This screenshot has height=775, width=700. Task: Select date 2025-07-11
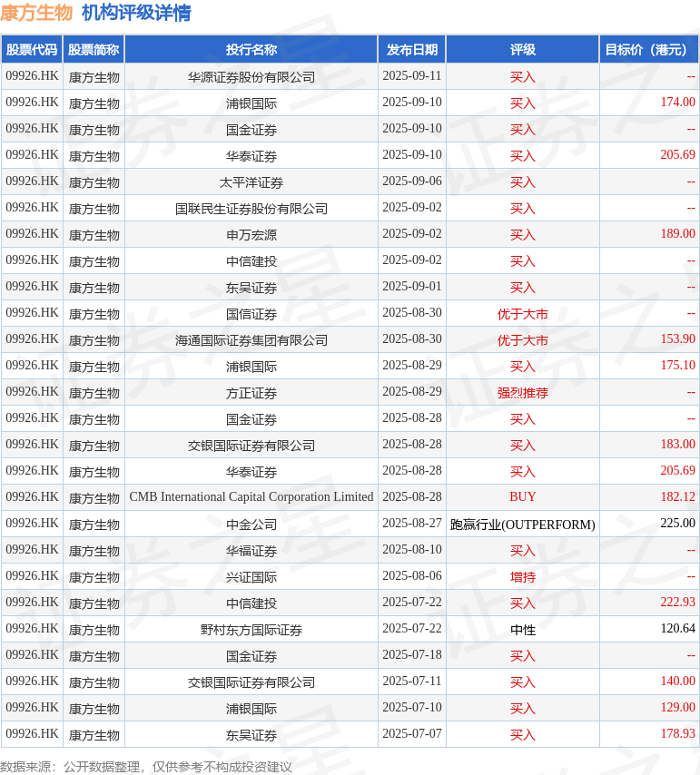pos(412,682)
